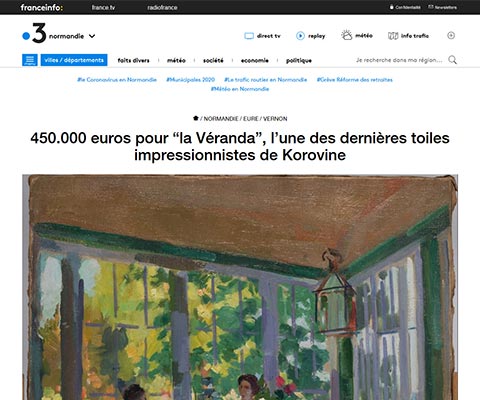Click the plus circle icon in header
480x400 pixels.
[x=451, y=35]
